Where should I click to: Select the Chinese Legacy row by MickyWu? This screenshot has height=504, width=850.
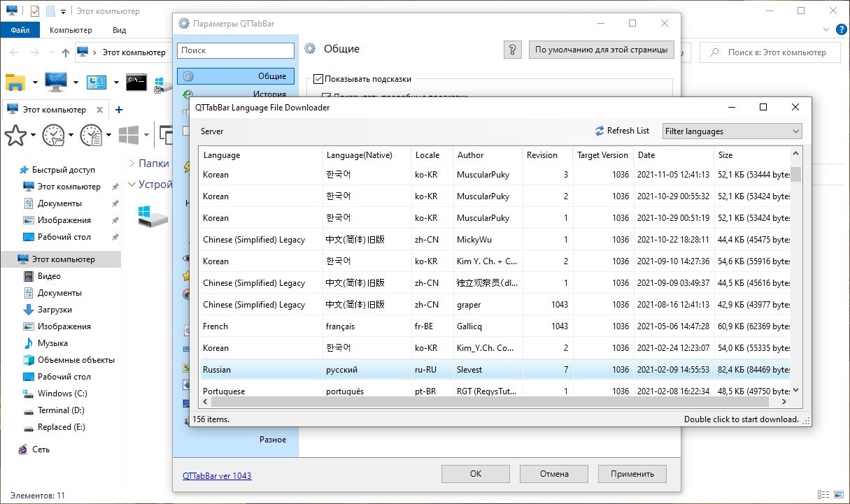coord(495,239)
